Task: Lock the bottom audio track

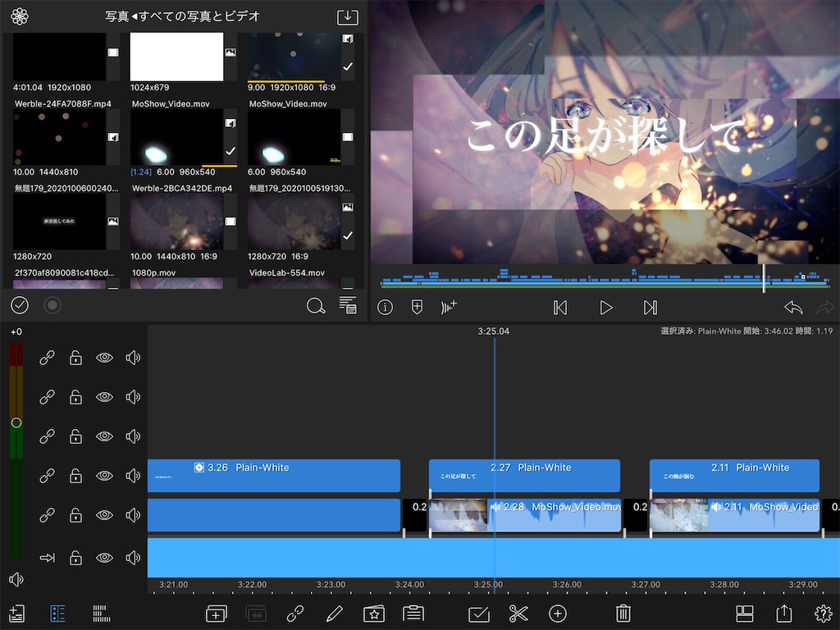Action: coord(75,558)
